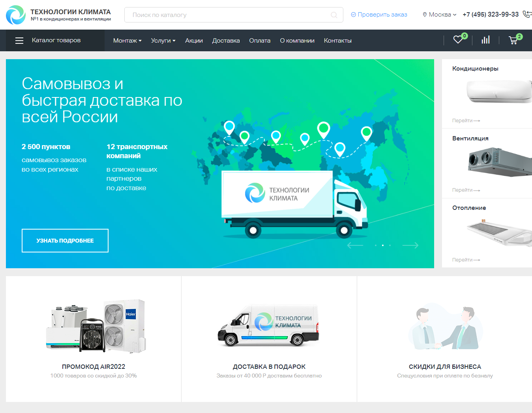The image size is (532, 413).
Task: Open the Вентиляция category thumbnail
Action: point(499,162)
